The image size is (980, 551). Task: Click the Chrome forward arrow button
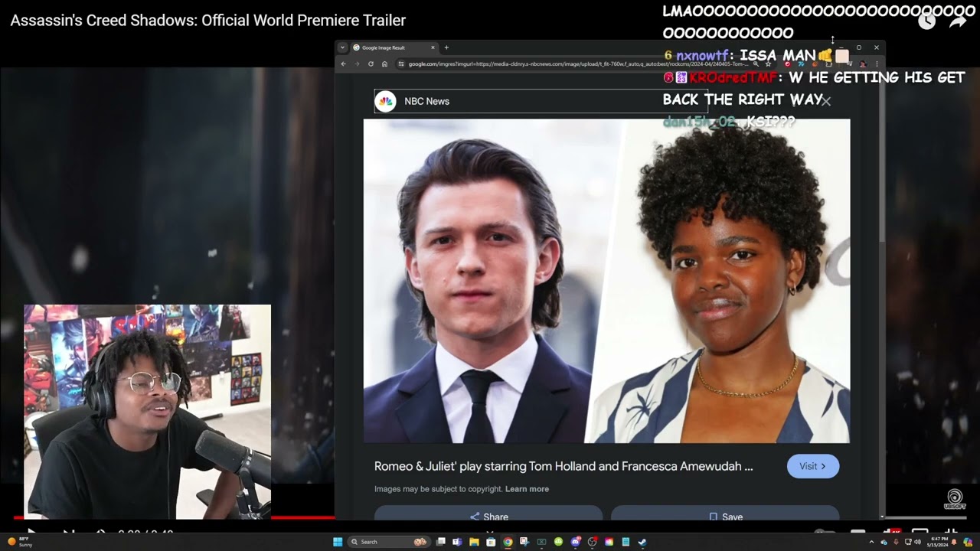[x=357, y=64]
